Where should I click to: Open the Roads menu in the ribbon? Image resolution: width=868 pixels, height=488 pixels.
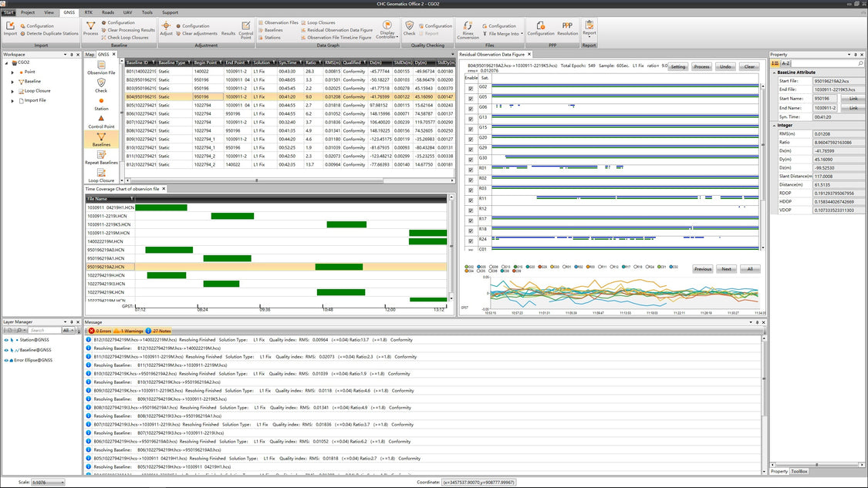click(x=106, y=12)
